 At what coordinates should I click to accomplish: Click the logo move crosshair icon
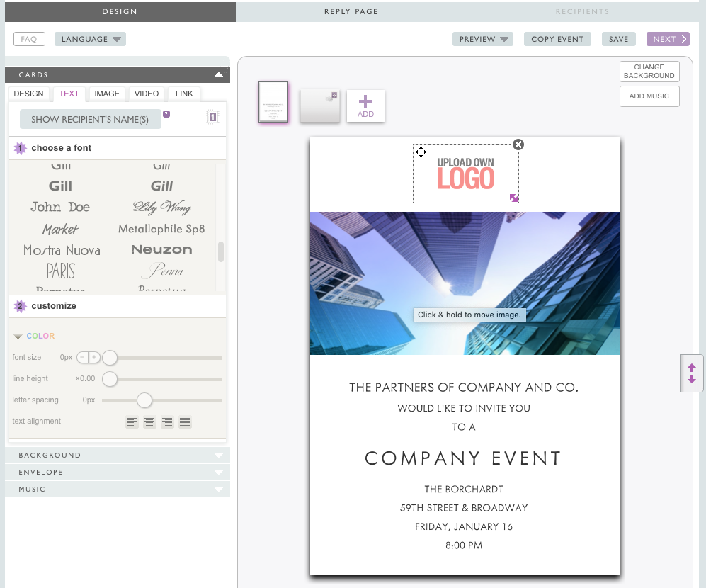coord(421,152)
